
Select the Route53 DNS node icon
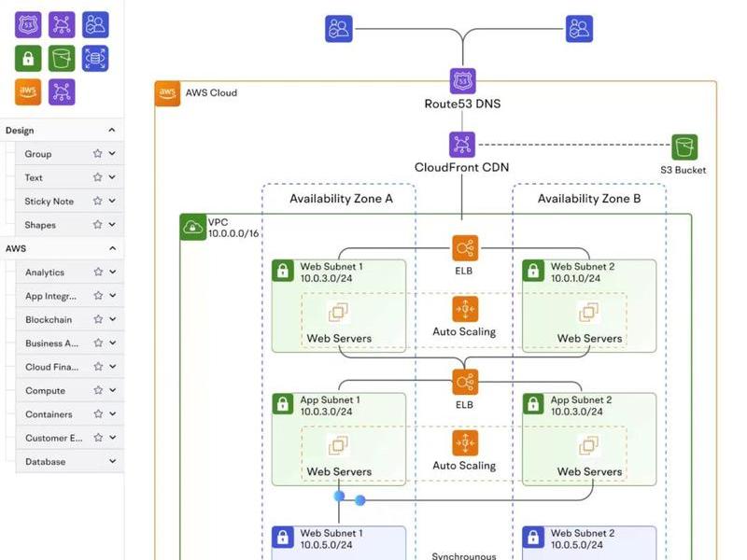(x=462, y=81)
